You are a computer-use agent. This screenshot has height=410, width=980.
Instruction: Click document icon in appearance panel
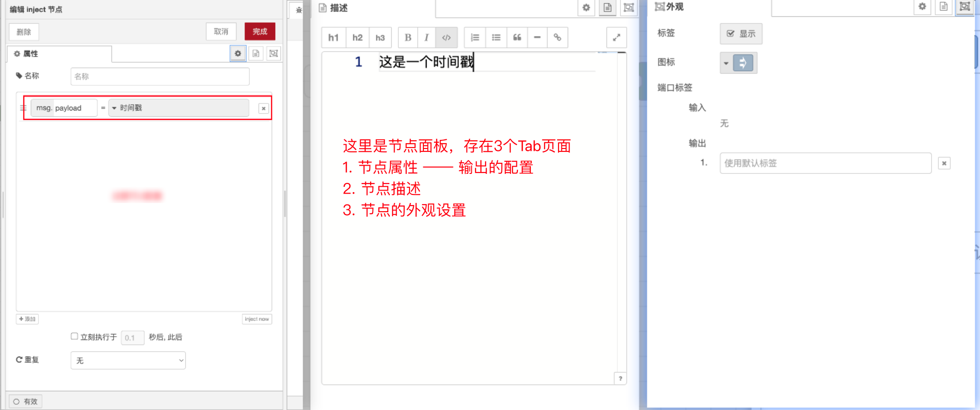(x=944, y=7)
